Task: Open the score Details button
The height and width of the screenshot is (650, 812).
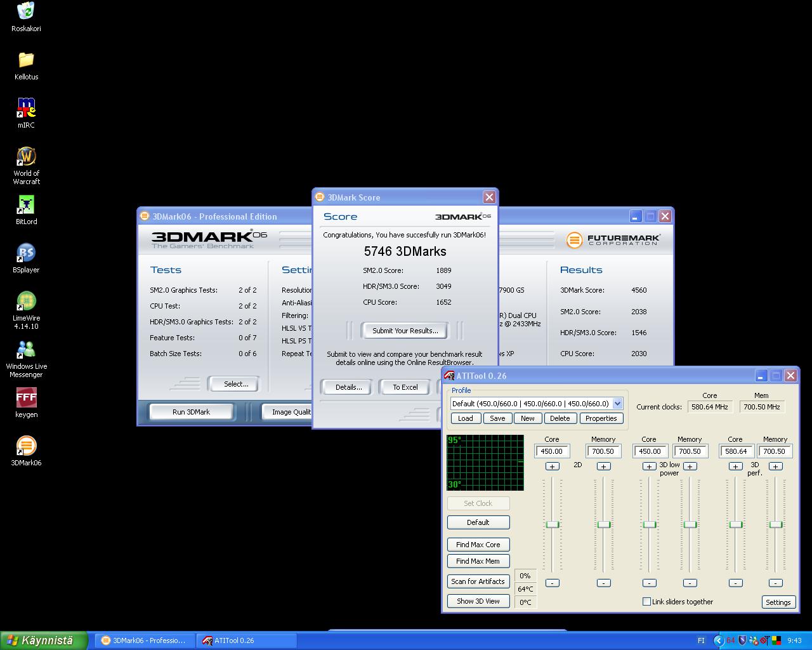Action: coord(348,387)
